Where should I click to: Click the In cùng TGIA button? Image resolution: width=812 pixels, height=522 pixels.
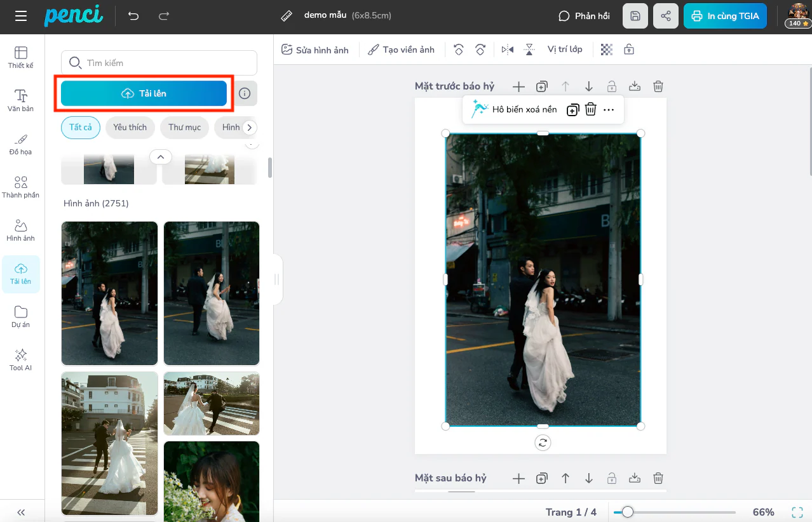(725, 16)
